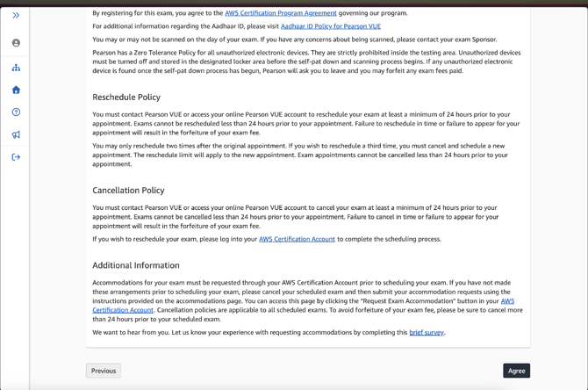Viewport: 588px width, 390px height.
Task: Open the brief survey link
Action: click(427, 332)
